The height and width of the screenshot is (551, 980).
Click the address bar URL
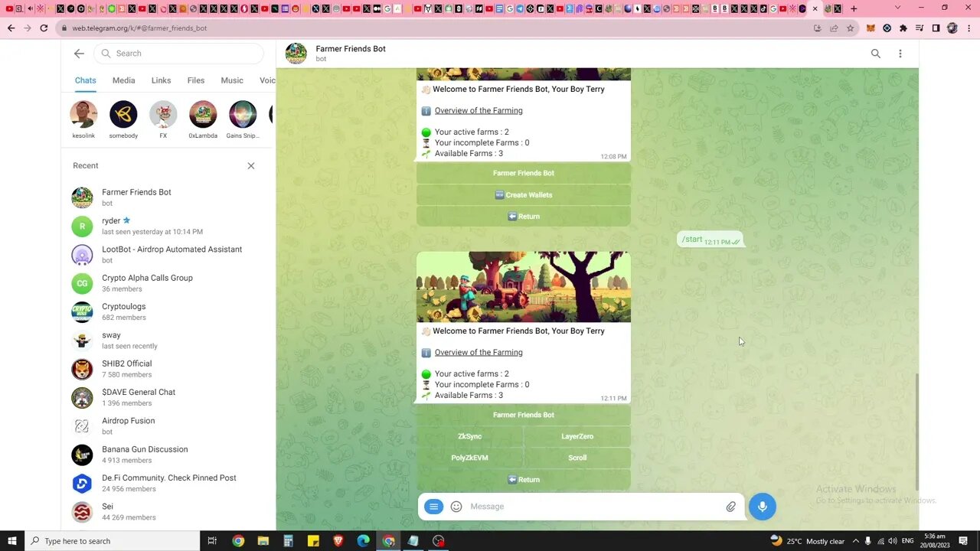pyautogui.click(x=139, y=28)
